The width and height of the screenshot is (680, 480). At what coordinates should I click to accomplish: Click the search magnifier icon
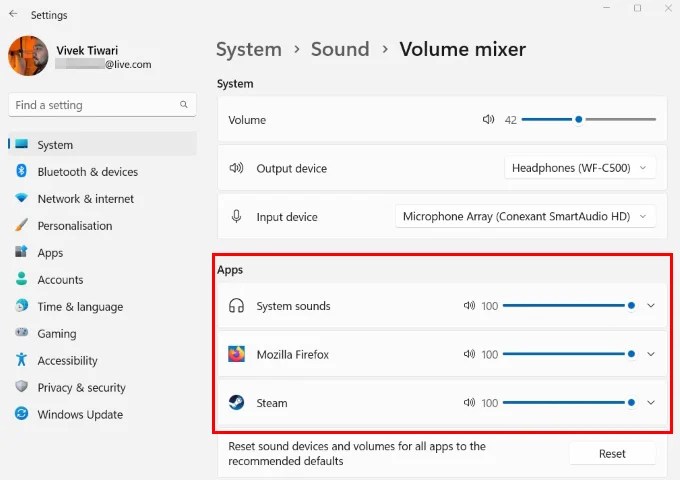point(184,104)
